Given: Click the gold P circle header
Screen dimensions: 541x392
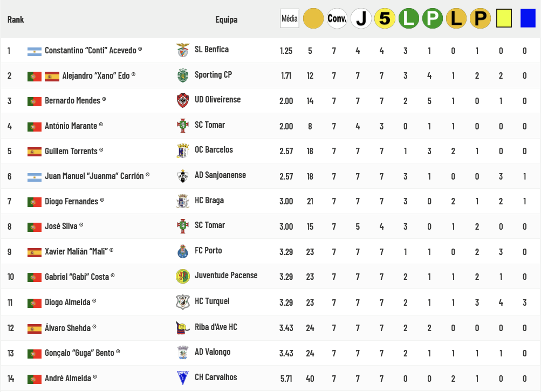Looking at the screenshot, I should (480, 19).
